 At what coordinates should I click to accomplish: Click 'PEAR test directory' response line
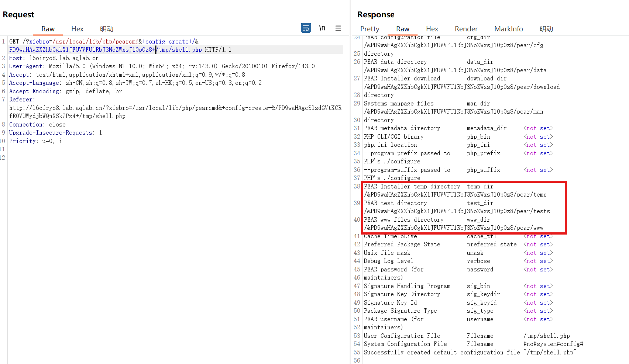point(395,203)
